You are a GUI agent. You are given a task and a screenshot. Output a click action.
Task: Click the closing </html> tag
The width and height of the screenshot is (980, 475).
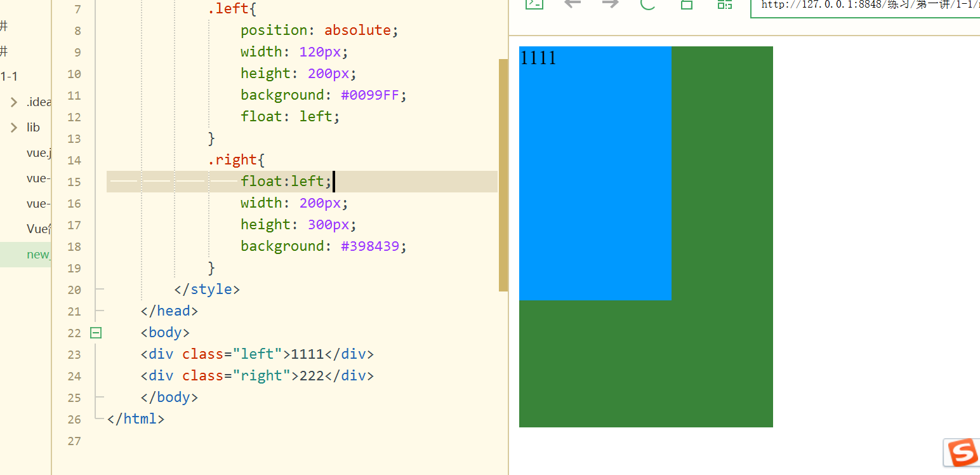(x=136, y=419)
